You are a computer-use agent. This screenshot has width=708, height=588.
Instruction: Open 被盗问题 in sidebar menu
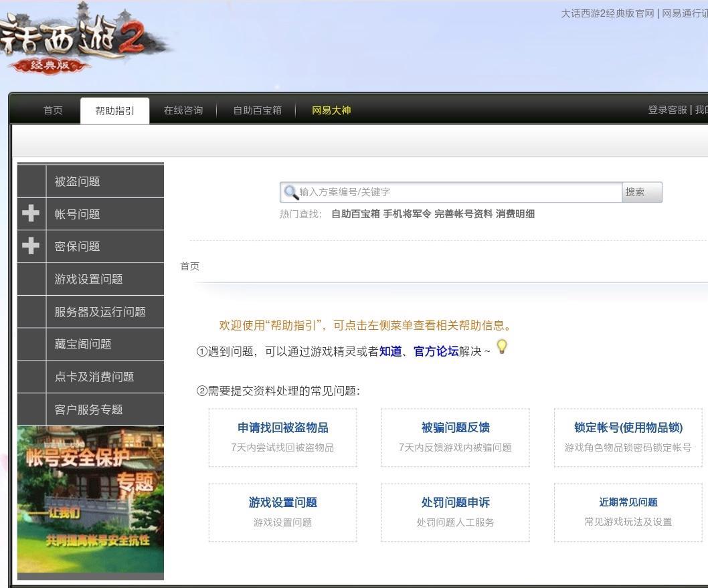click(90, 181)
